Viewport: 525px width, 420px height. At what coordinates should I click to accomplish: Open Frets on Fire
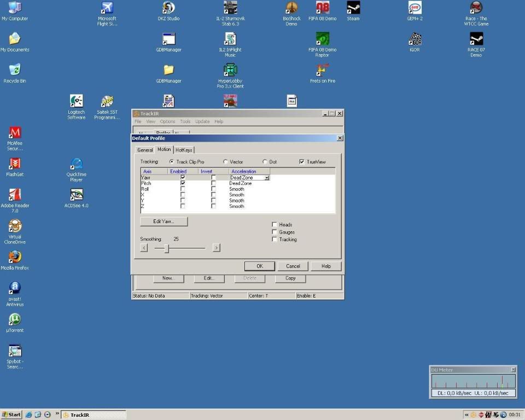coord(322,70)
